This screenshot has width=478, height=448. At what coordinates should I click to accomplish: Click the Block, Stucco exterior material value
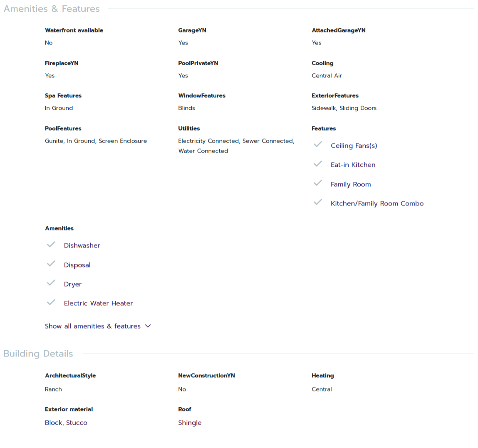coord(66,423)
